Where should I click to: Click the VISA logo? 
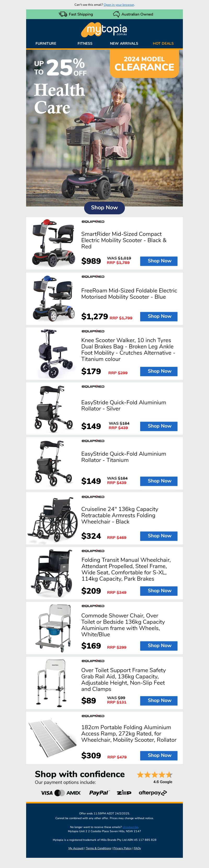point(47,793)
